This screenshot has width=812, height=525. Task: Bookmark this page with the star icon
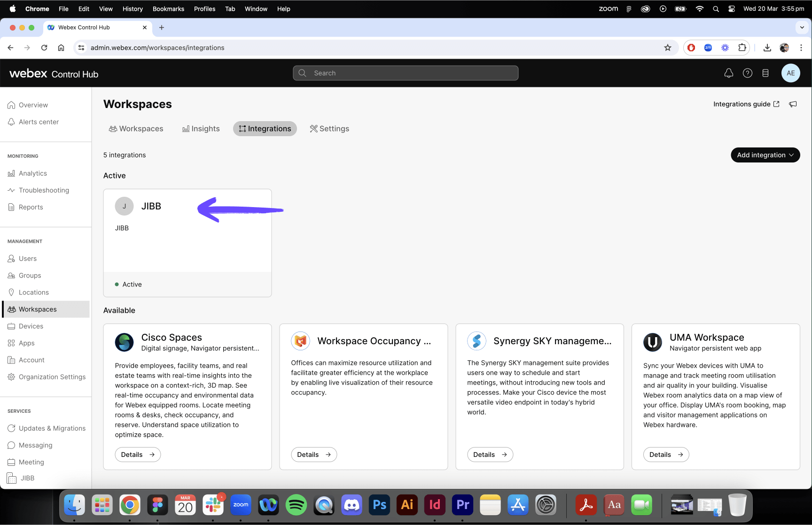(668, 47)
